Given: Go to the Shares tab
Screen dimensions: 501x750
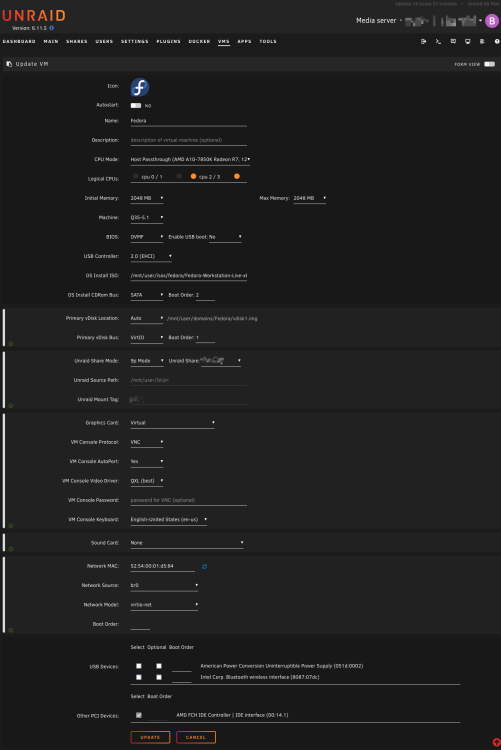Looking at the screenshot, I should tap(77, 42).
